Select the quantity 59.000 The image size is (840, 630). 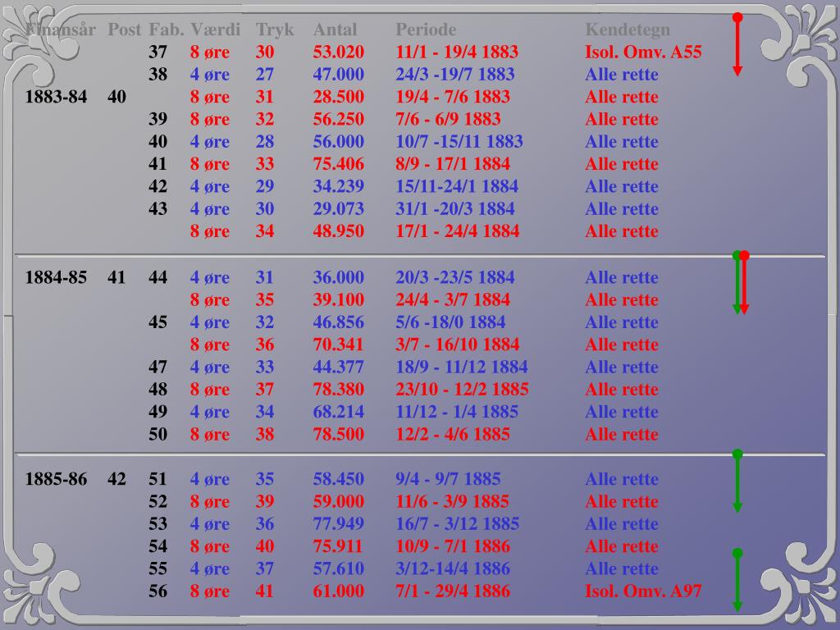coord(339,501)
